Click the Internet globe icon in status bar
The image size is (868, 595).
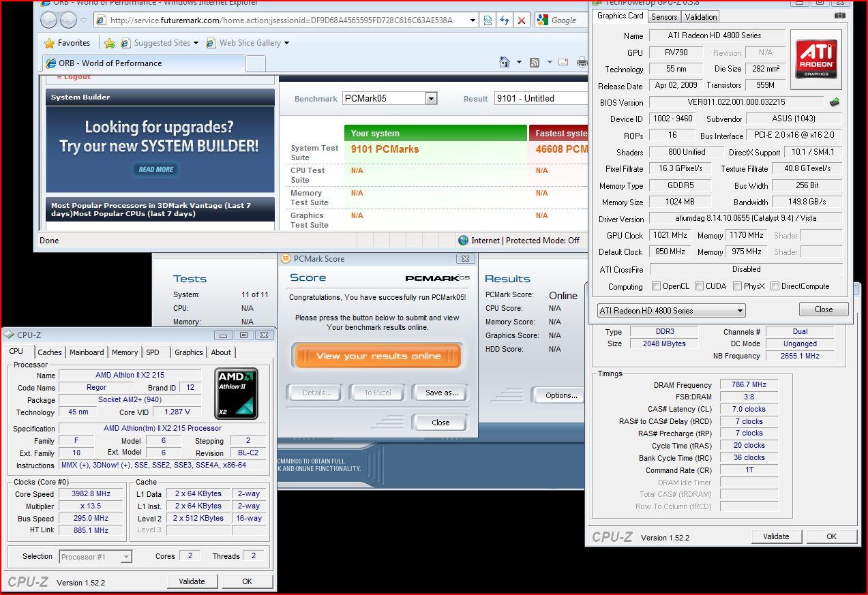click(x=464, y=240)
